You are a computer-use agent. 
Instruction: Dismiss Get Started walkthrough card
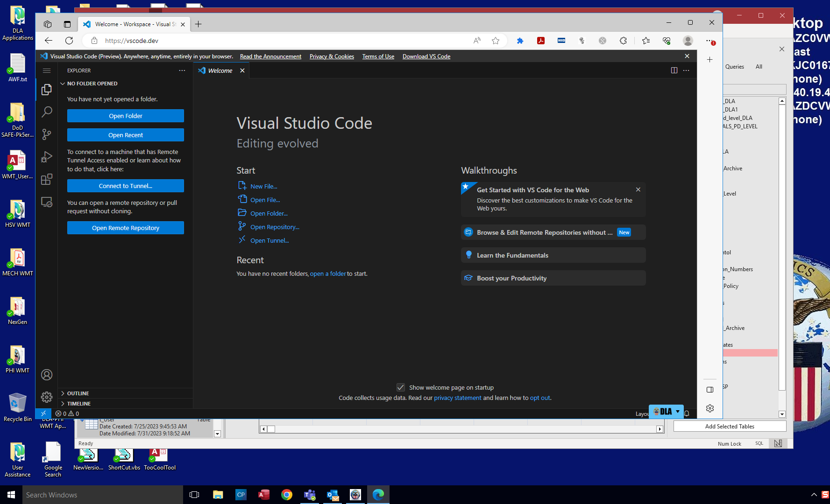click(x=638, y=189)
